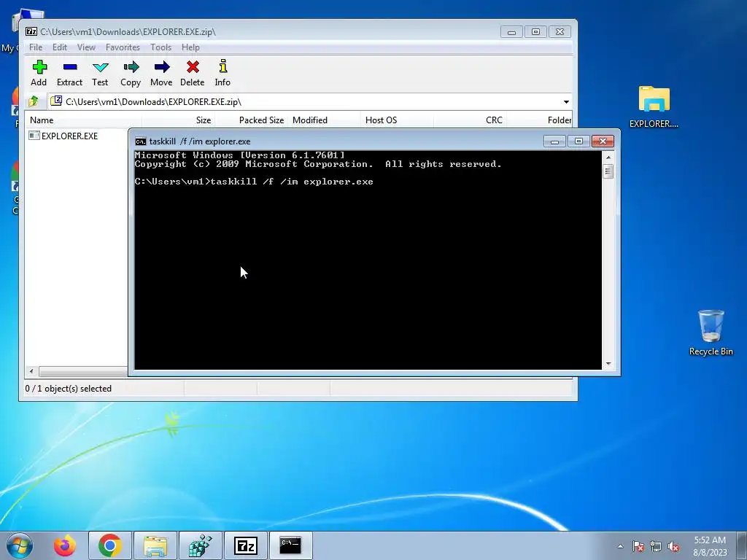Viewport: 747px width, 560px height.
Task: Minimize the command prompt window
Action: click(554, 141)
